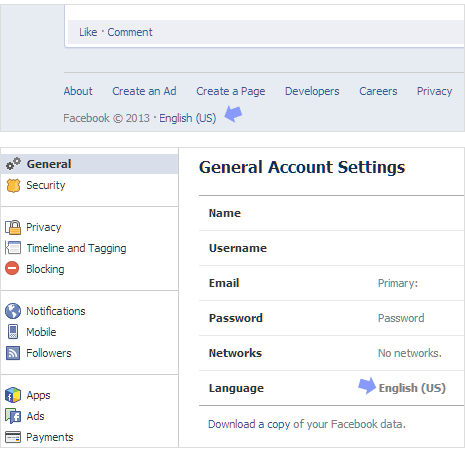
Task: Edit the Username setting row
Action: (331, 248)
